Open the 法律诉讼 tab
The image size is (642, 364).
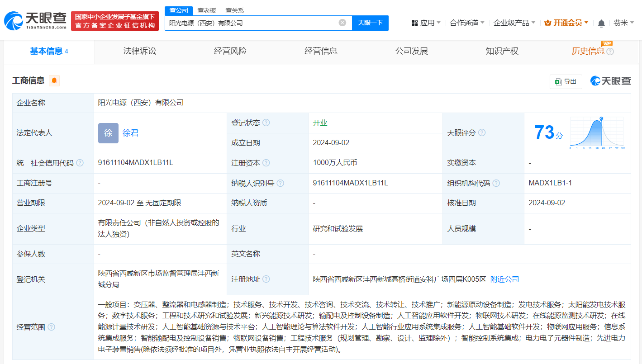click(x=139, y=51)
